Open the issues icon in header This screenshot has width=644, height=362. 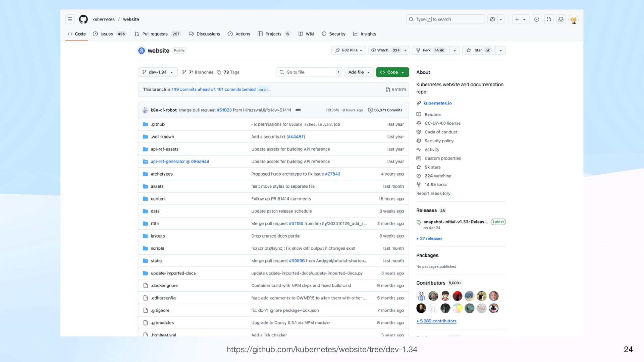click(537, 19)
